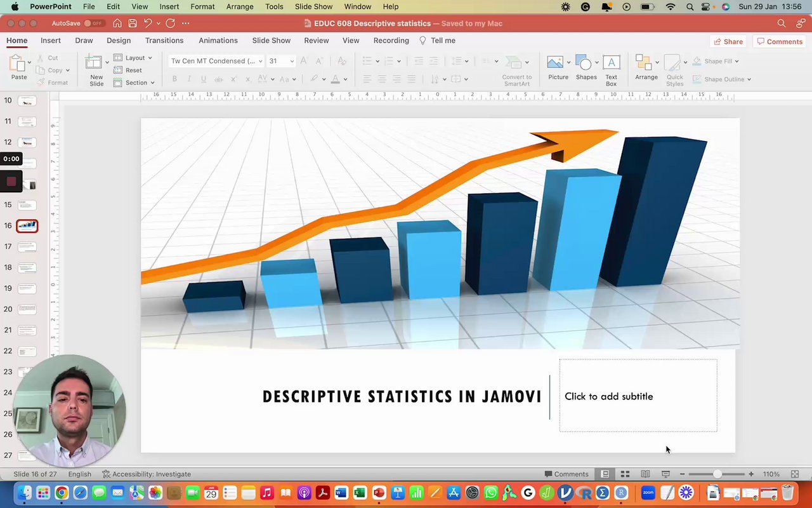Click the Picture icon in ribbon

(555, 62)
